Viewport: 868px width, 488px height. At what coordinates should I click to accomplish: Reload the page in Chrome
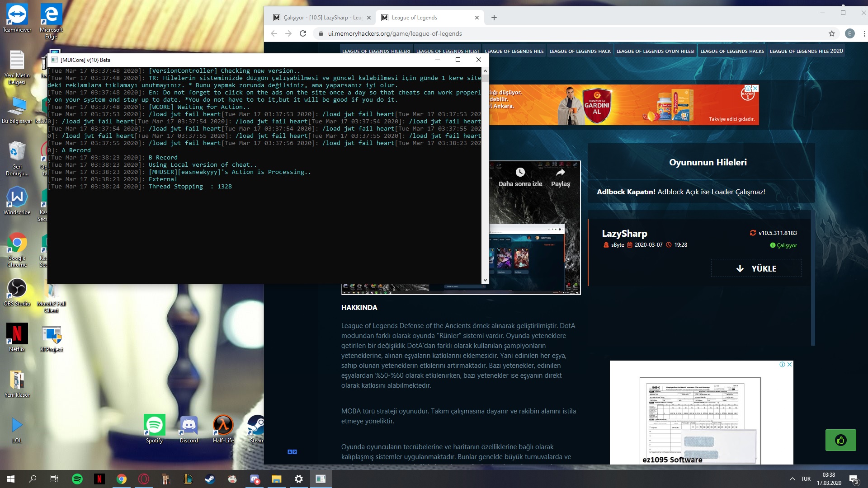coord(303,33)
